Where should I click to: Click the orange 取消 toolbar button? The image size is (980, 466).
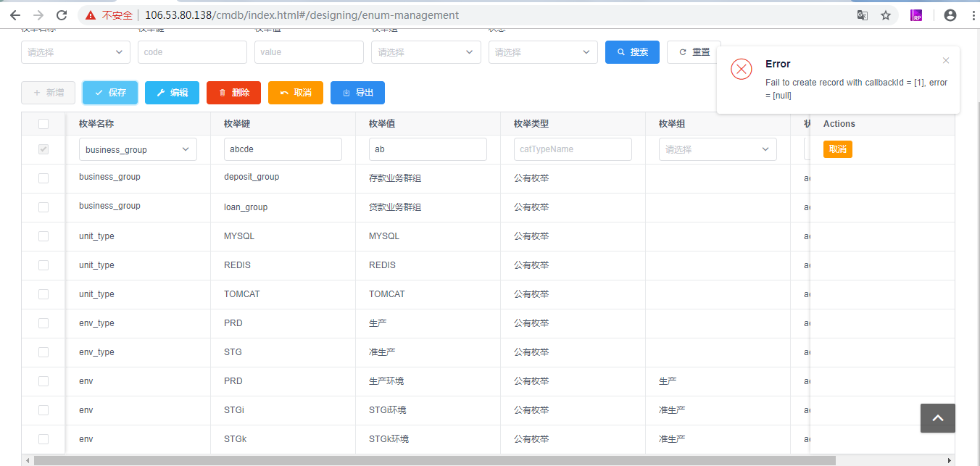(x=295, y=93)
